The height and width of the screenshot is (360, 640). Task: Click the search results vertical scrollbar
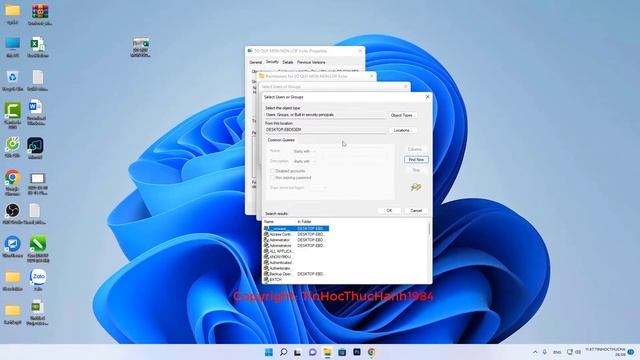point(429,251)
